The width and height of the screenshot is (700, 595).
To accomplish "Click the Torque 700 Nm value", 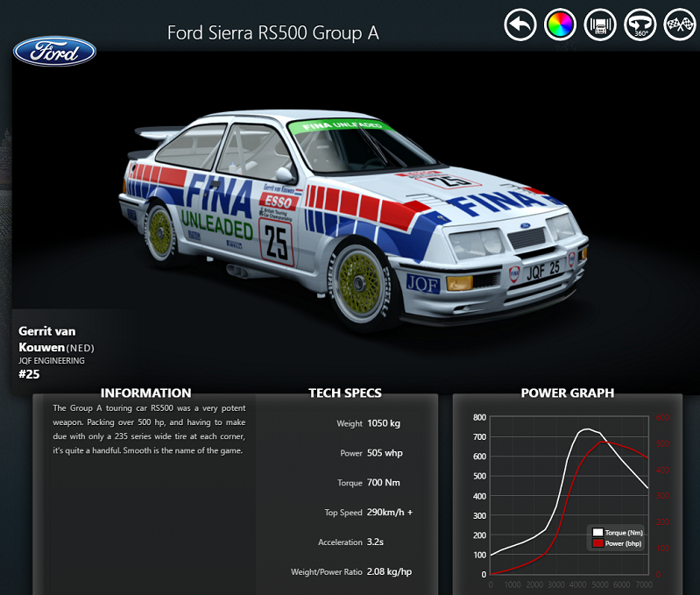I will tap(384, 483).
